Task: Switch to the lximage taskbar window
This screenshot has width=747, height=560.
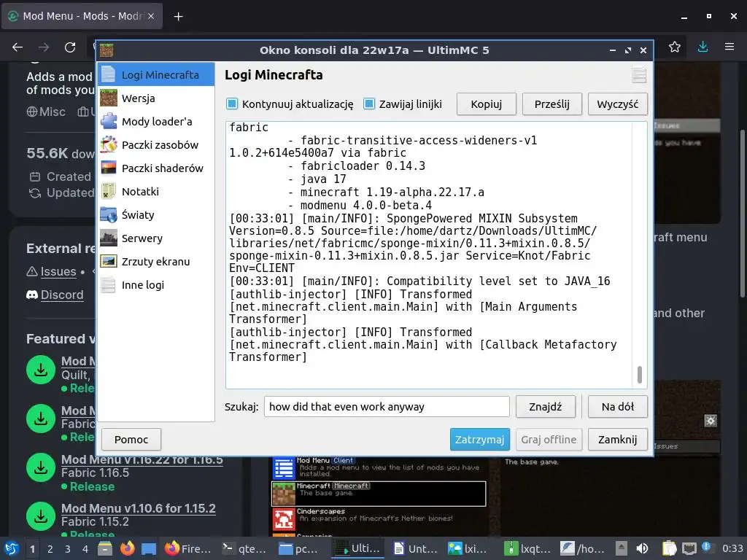Action: (469, 548)
